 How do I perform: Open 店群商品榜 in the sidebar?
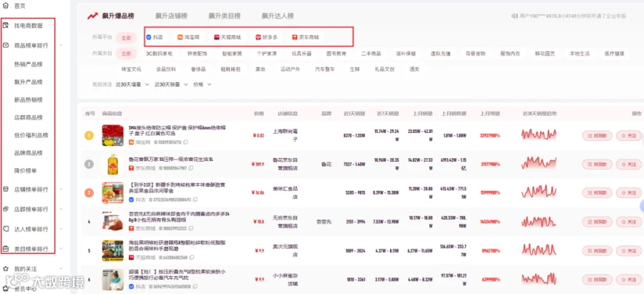(x=29, y=117)
